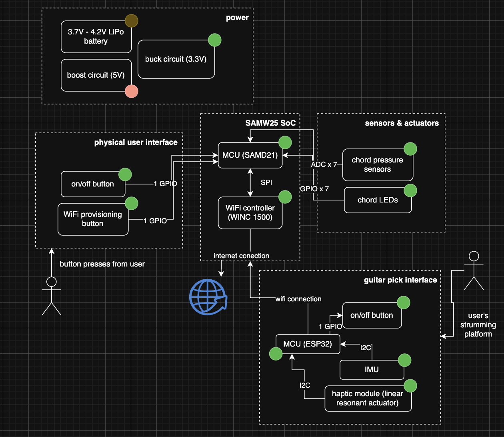Click the pink dot under boost circuit
504x437 pixels.
pyautogui.click(x=131, y=91)
